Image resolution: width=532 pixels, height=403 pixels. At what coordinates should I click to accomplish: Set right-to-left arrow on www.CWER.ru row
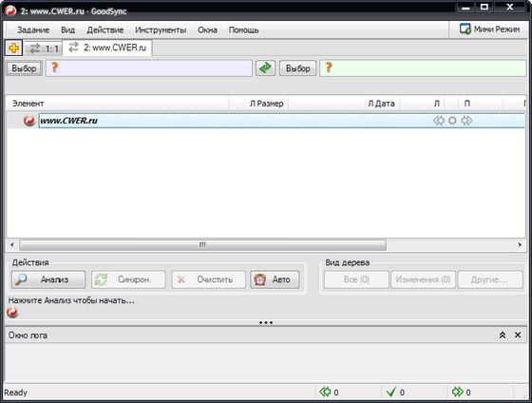[x=439, y=120]
